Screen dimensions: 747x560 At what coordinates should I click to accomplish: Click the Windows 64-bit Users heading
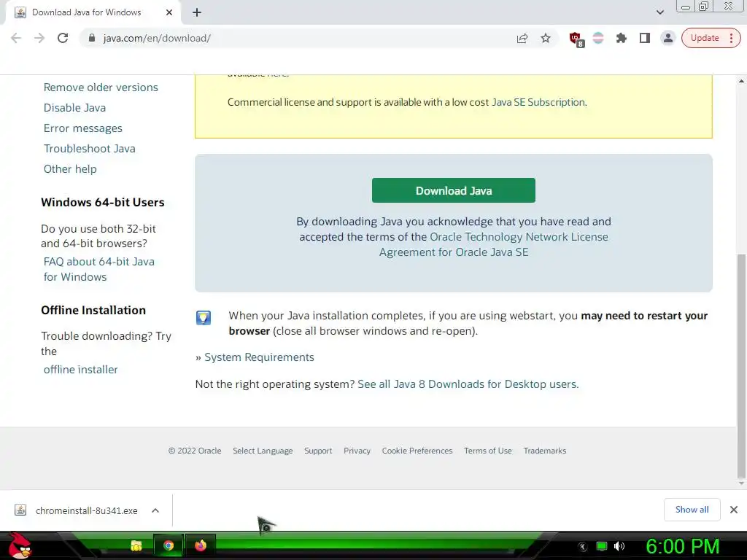click(x=102, y=203)
